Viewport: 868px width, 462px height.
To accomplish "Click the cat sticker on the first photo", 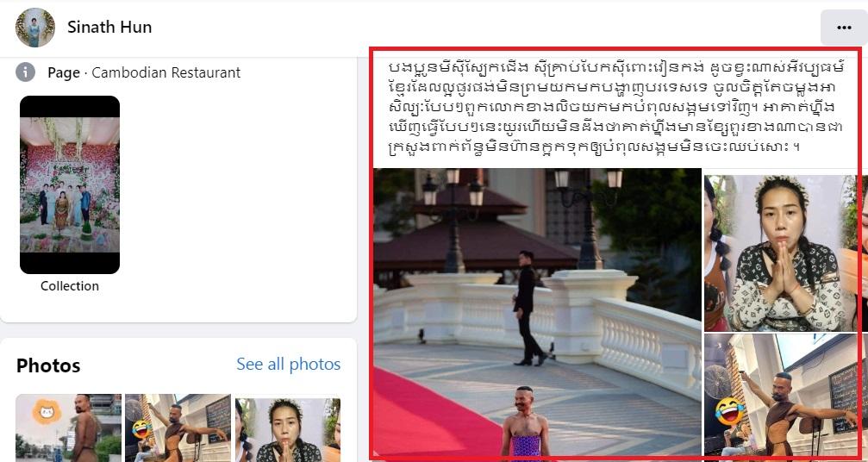I will tap(47, 413).
